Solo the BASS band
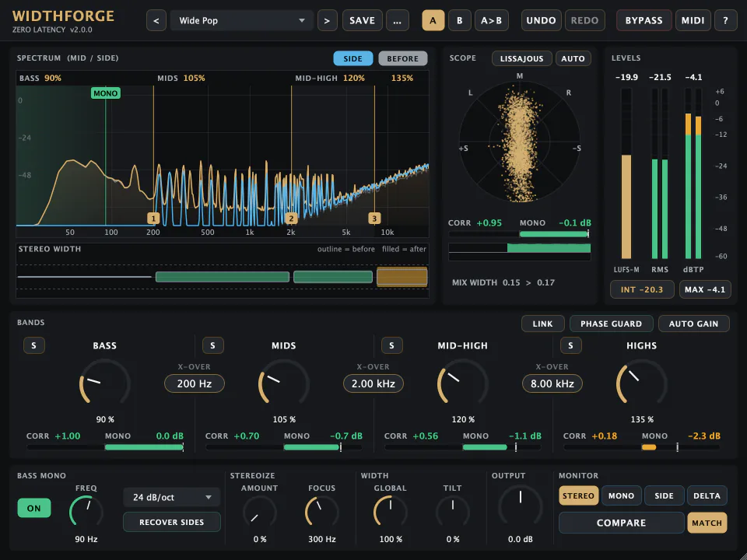This screenshot has height=560, width=747. point(33,345)
